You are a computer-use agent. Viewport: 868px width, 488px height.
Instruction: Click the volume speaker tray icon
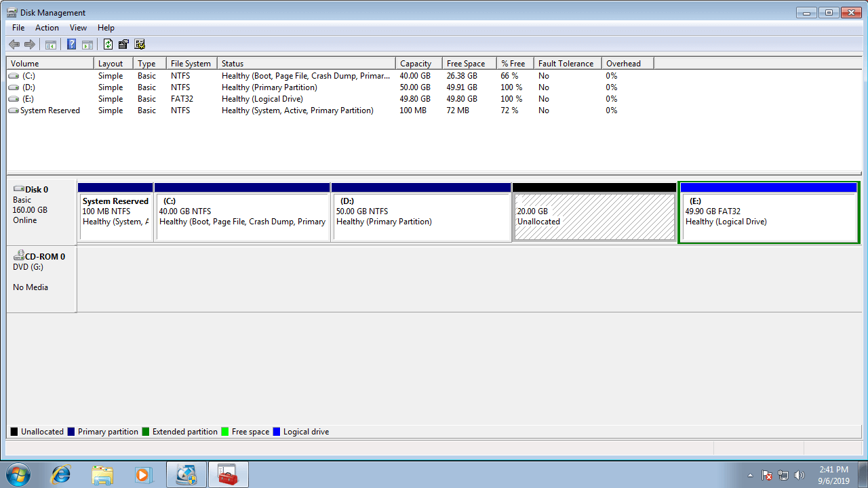pyautogui.click(x=800, y=475)
